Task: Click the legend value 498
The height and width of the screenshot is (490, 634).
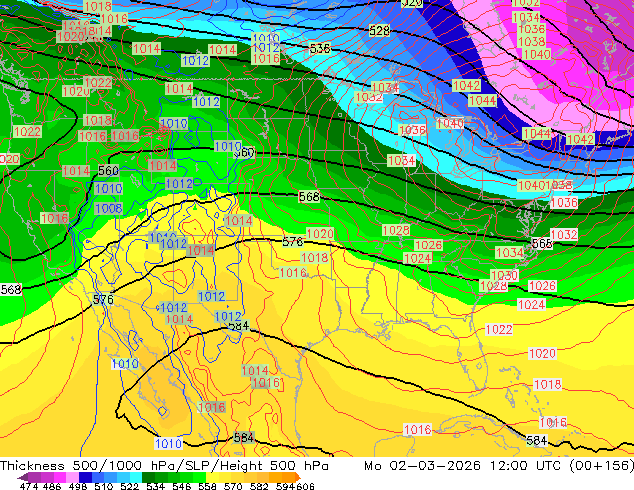Action: pyautogui.click(x=78, y=486)
